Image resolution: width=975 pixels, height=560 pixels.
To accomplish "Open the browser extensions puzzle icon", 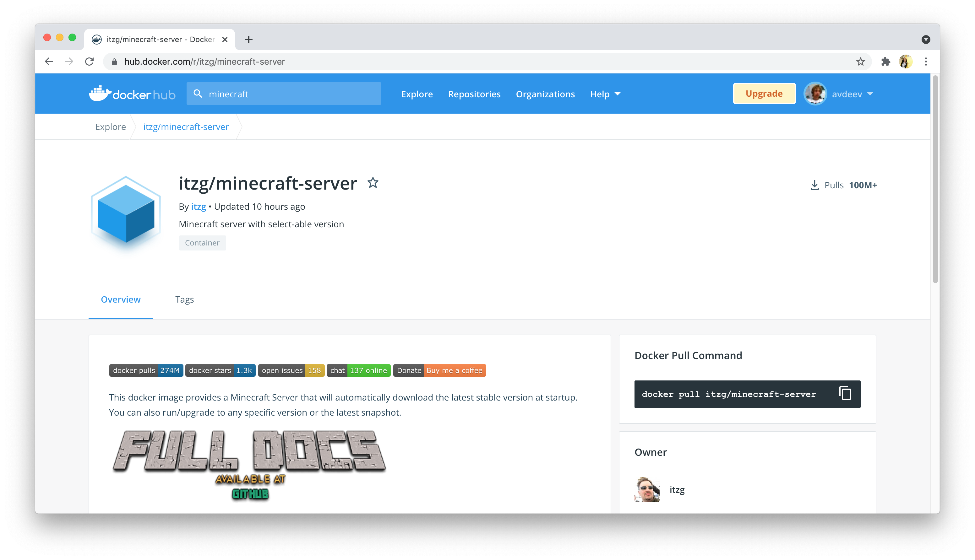I will [885, 62].
